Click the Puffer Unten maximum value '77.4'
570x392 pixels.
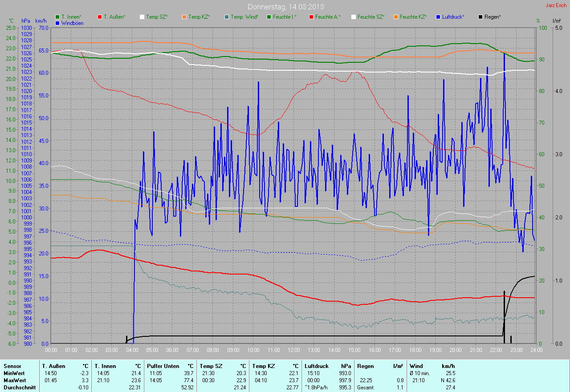click(188, 380)
